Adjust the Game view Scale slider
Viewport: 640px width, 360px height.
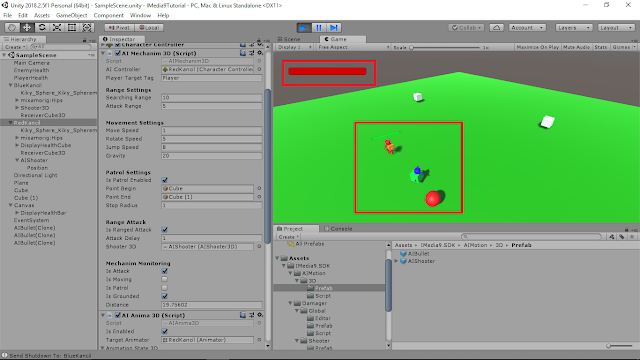tap(445, 47)
